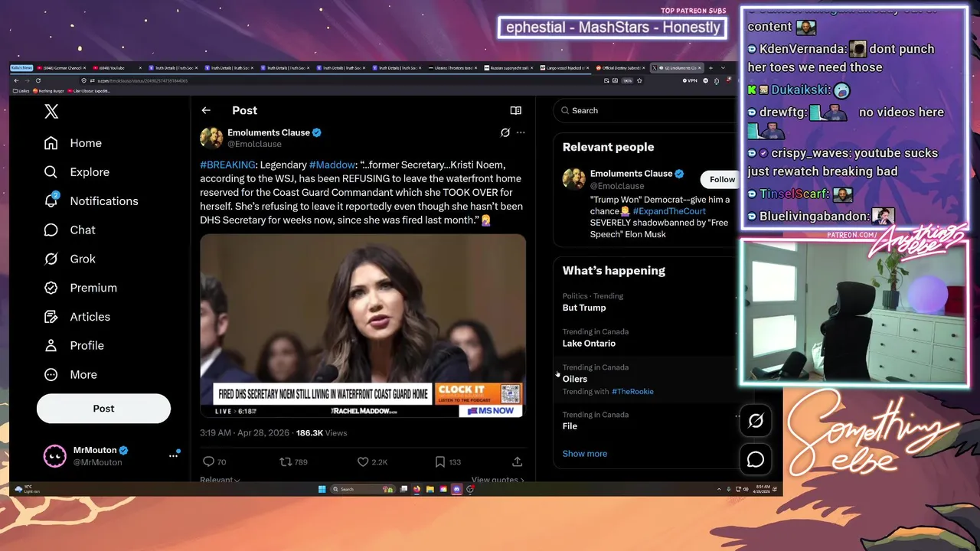
Task: Switch to Ukraine Threatens browser tab
Action: point(453,68)
